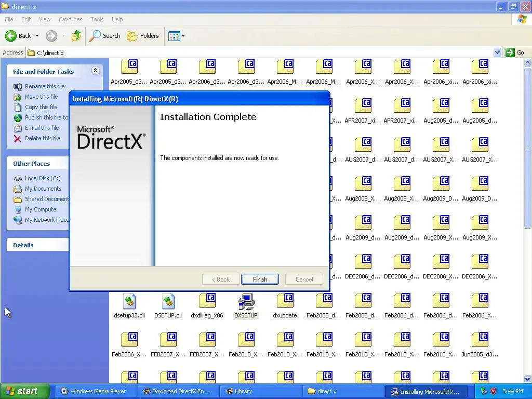Click into the Address bar field
This screenshot has height=399, width=532.
coord(260,52)
